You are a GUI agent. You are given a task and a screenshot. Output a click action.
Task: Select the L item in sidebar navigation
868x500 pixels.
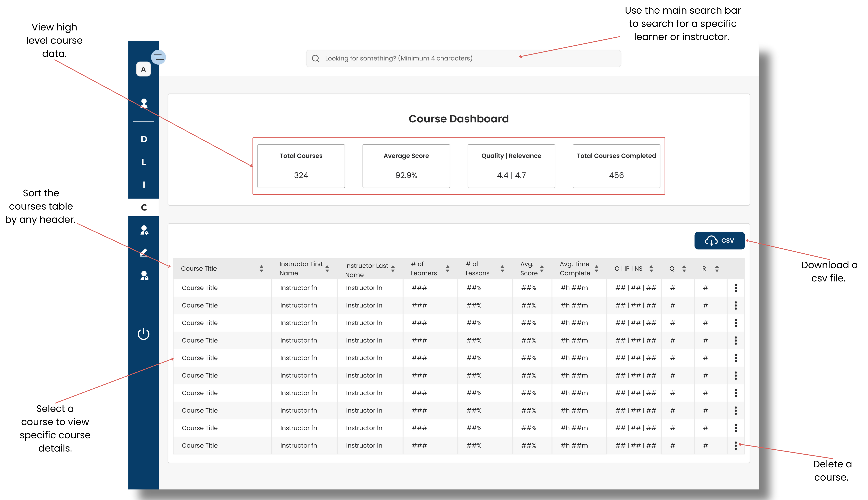144,162
